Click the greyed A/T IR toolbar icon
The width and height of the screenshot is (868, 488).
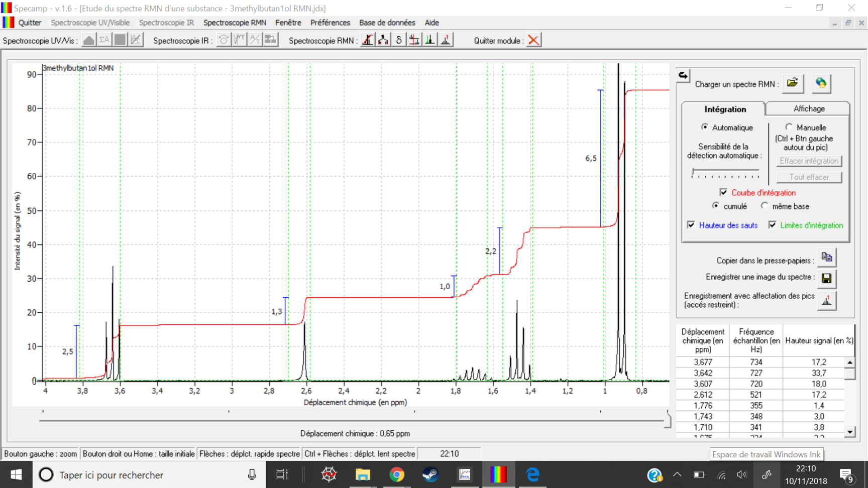click(x=255, y=40)
